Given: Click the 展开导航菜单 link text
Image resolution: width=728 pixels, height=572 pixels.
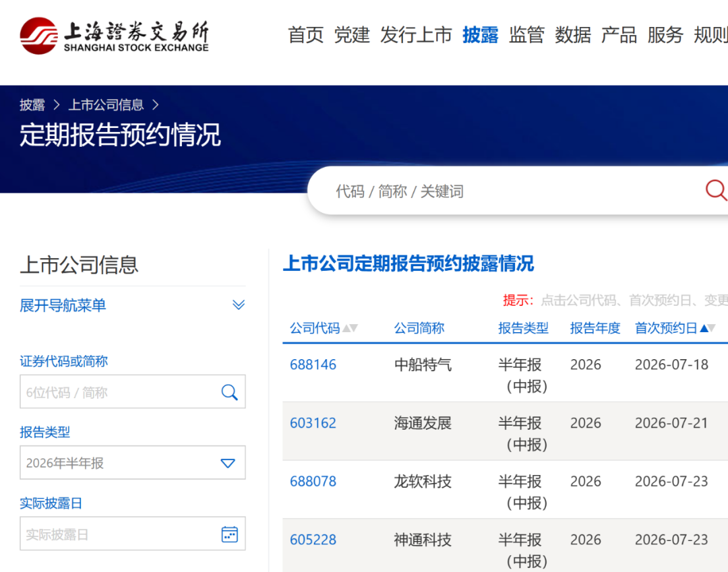Looking at the screenshot, I should pos(63,305).
